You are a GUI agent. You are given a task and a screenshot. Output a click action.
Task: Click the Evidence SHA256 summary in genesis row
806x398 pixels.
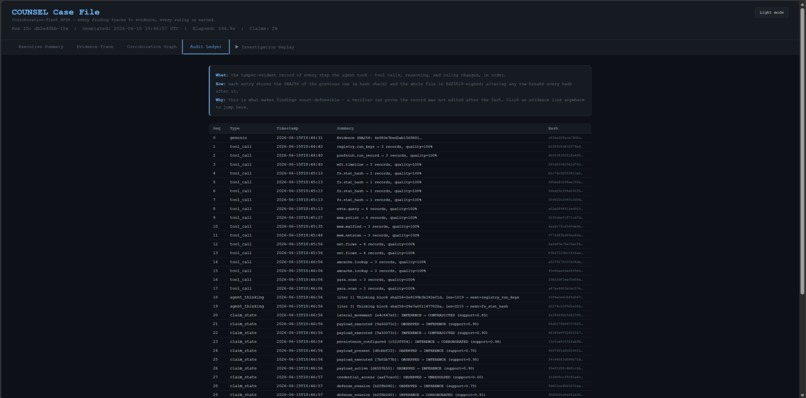point(379,138)
